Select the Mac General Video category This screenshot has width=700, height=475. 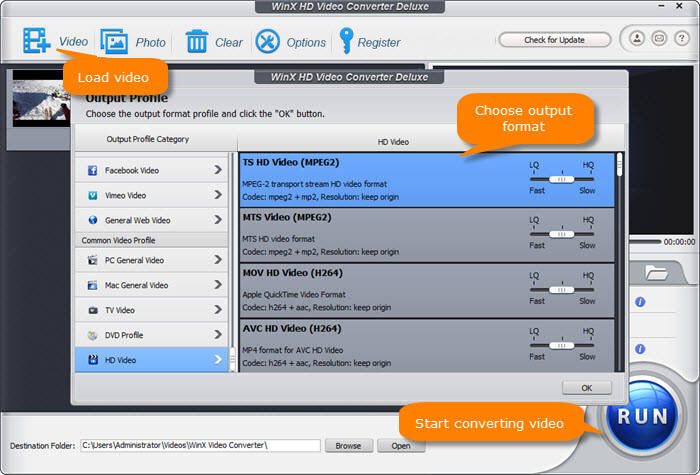click(151, 285)
